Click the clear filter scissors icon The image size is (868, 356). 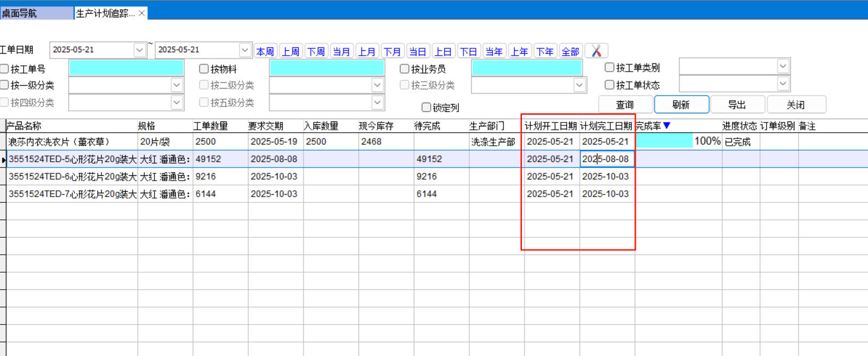[596, 51]
